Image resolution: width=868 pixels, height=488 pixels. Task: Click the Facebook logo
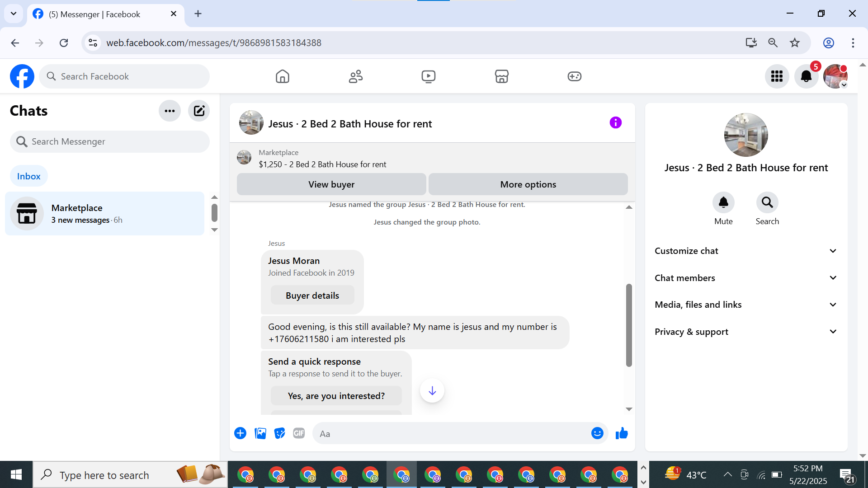click(22, 76)
